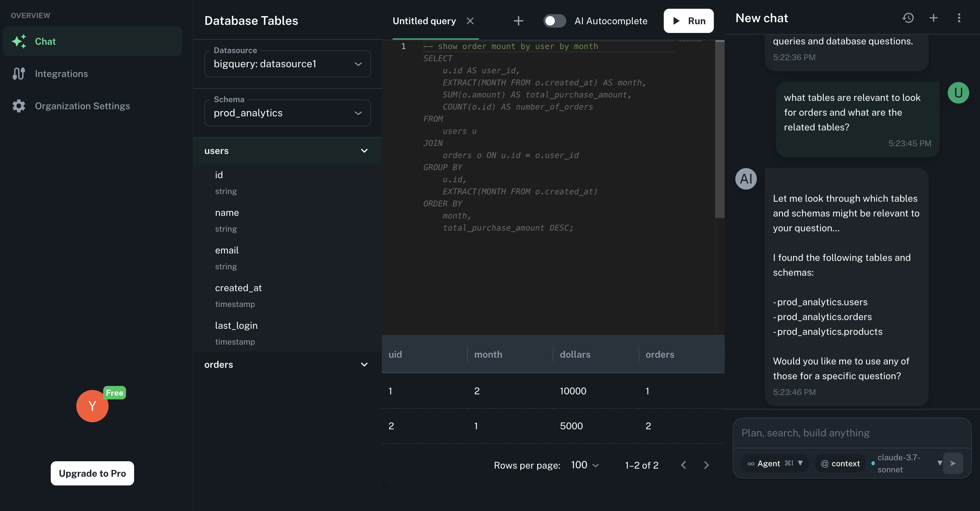Viewport: 980px width, 511px height.
Task: Collapse the users table
Action: [287, 151]
